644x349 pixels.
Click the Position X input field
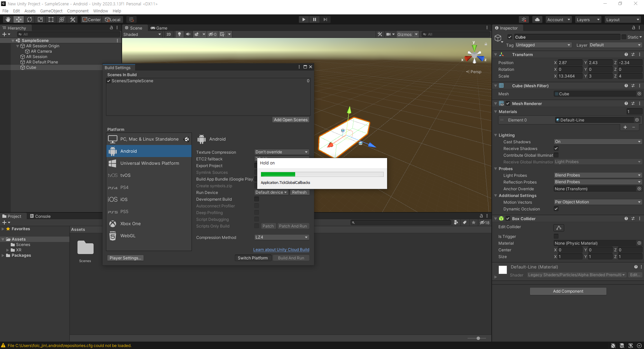(x=570, y=62)
